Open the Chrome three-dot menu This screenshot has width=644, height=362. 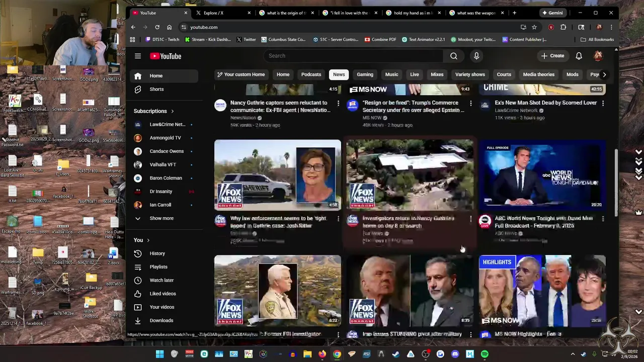click(611, 27)
